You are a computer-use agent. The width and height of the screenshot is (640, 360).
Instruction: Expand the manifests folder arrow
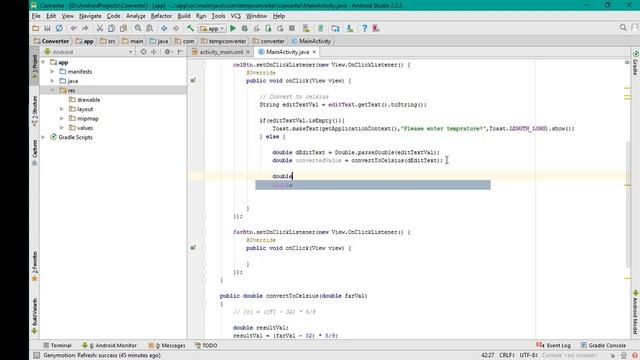pyautogui.click(x=52, y=71)
